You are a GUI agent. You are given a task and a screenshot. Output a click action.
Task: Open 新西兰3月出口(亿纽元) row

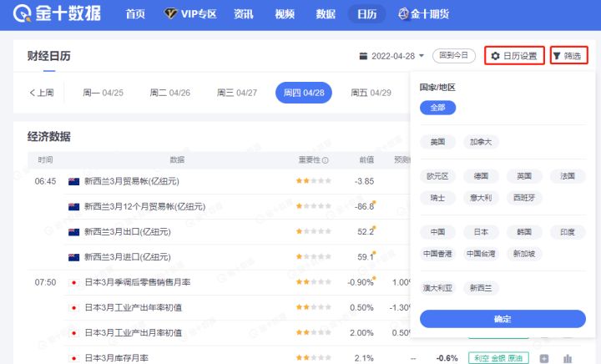127,232
